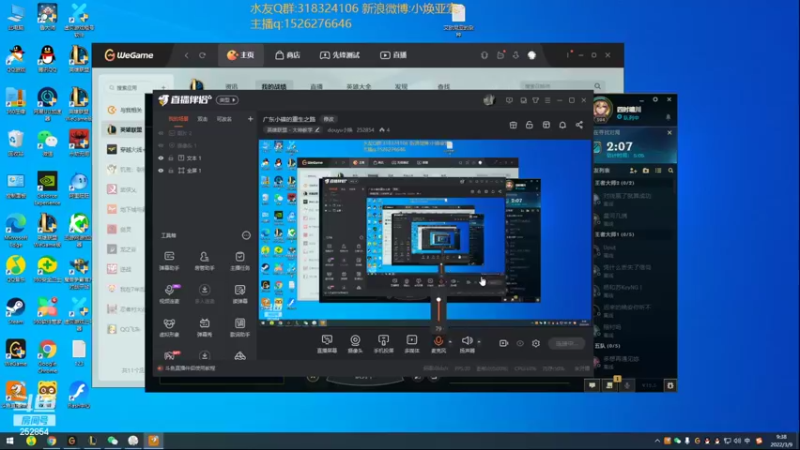Open the 斗鱼直播伴侣使用教程 link
Viewport: 800px width, 450px height.
click(x=190, y=368)
